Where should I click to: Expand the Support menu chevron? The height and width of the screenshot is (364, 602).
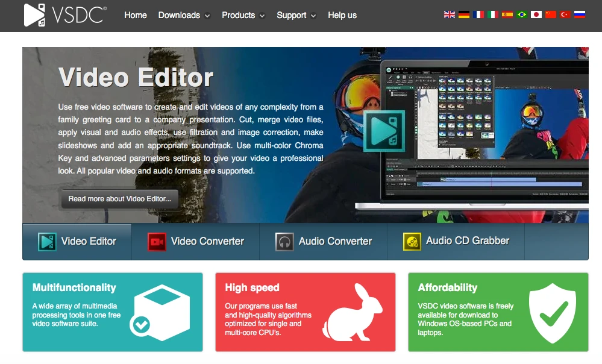(x=313, y=16)
